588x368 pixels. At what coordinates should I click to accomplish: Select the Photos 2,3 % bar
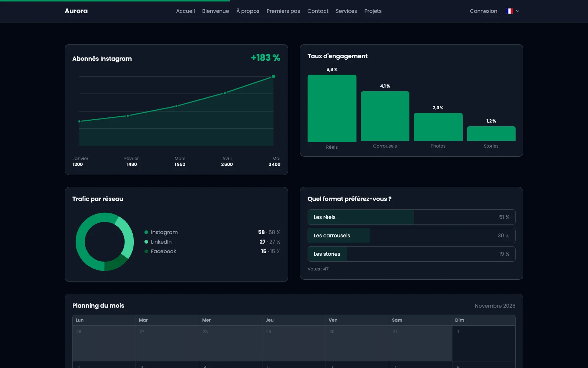click(x=438, y=127)
